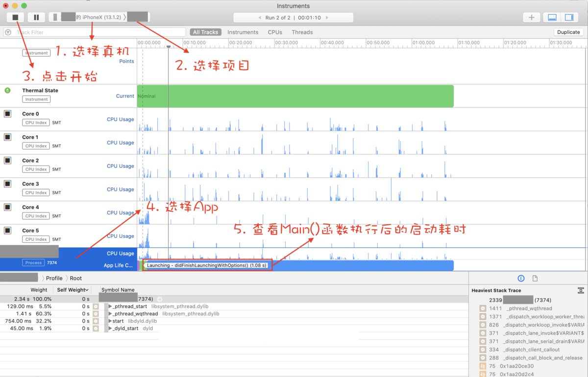Click the Pause recording icon
The width and height of the screenshot is (588, 377).
coord(36,17)
